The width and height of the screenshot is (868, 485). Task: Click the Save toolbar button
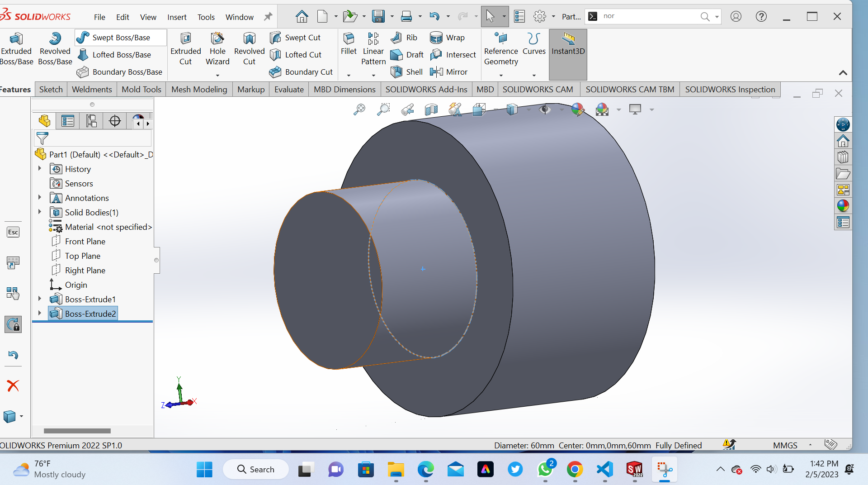click(x=378, y=17)
